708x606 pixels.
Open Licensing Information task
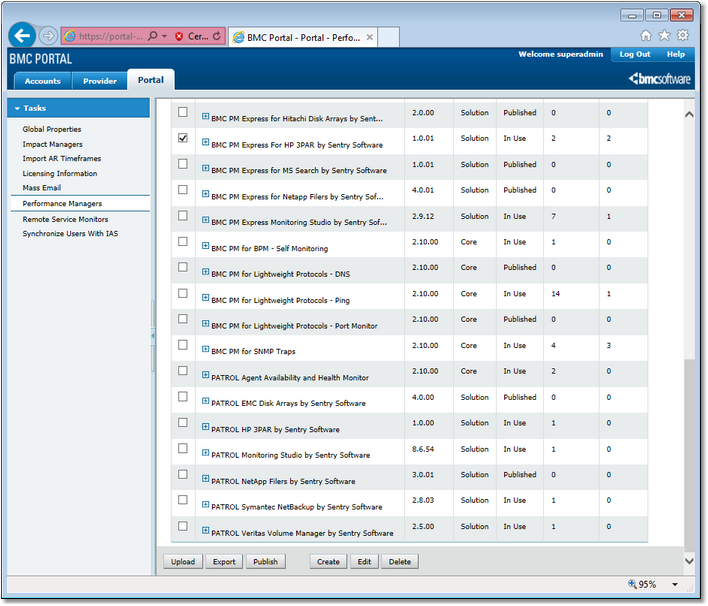[60, 173]
